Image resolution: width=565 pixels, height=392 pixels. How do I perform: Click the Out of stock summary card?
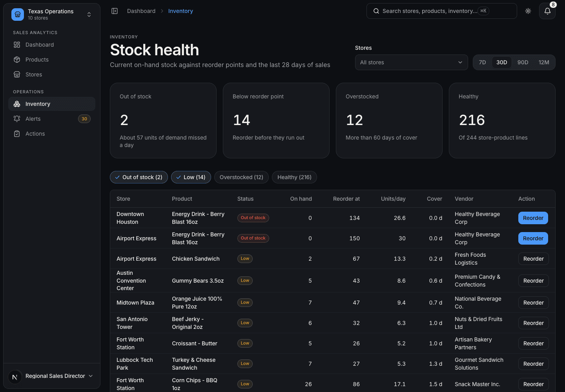163,120
